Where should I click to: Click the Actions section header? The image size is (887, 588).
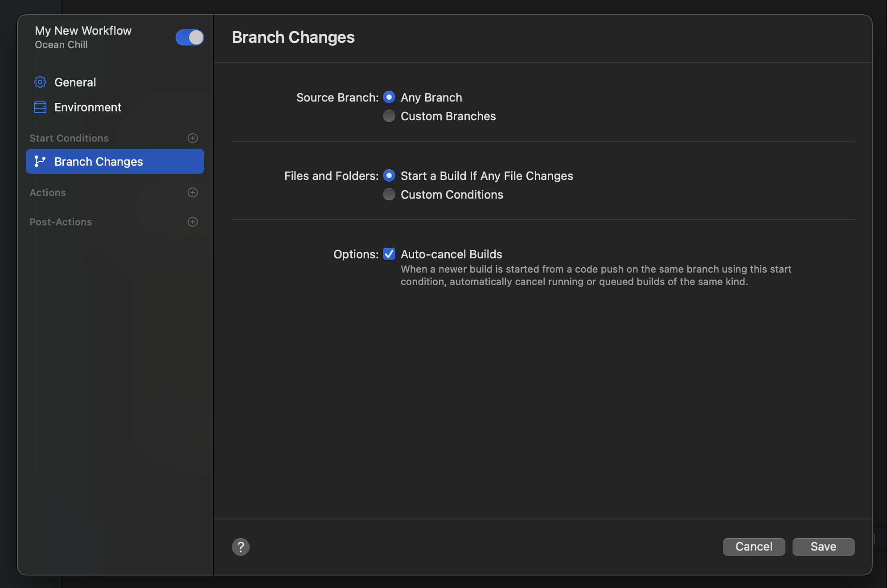click(x=48, y=192)
